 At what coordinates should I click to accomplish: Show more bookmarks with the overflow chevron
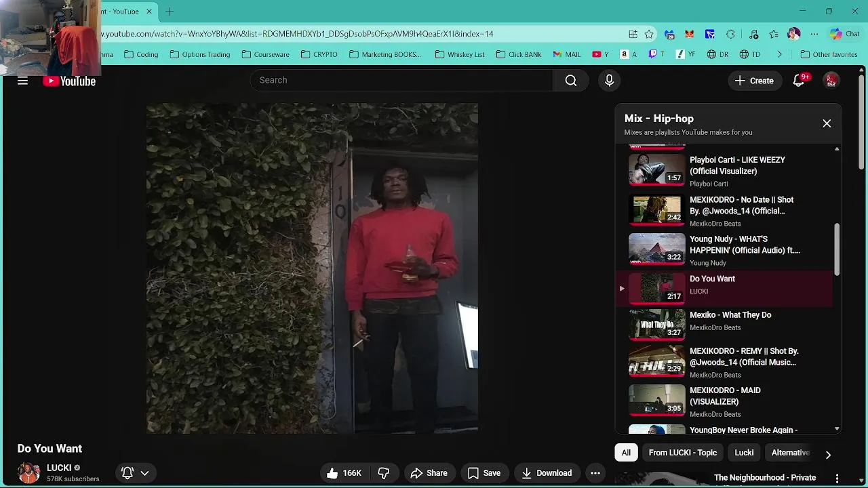coord(779,54)
